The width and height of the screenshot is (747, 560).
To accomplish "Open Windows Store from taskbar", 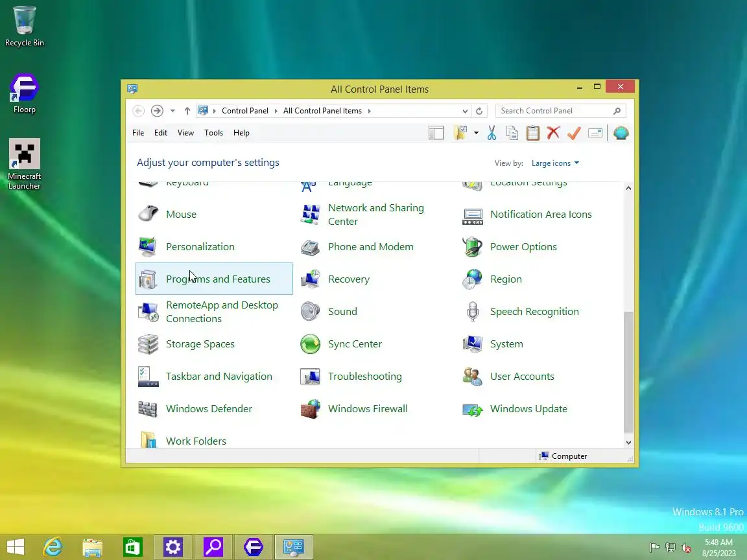I will coord(132,546).
